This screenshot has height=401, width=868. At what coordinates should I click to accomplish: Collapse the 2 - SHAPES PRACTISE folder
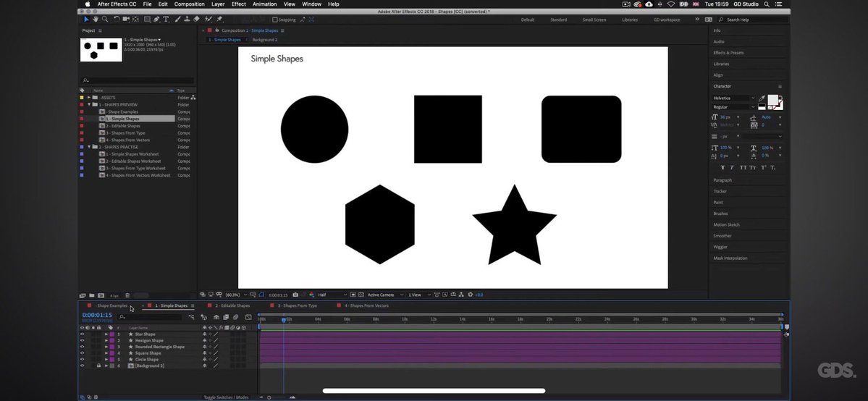(88, 147)
